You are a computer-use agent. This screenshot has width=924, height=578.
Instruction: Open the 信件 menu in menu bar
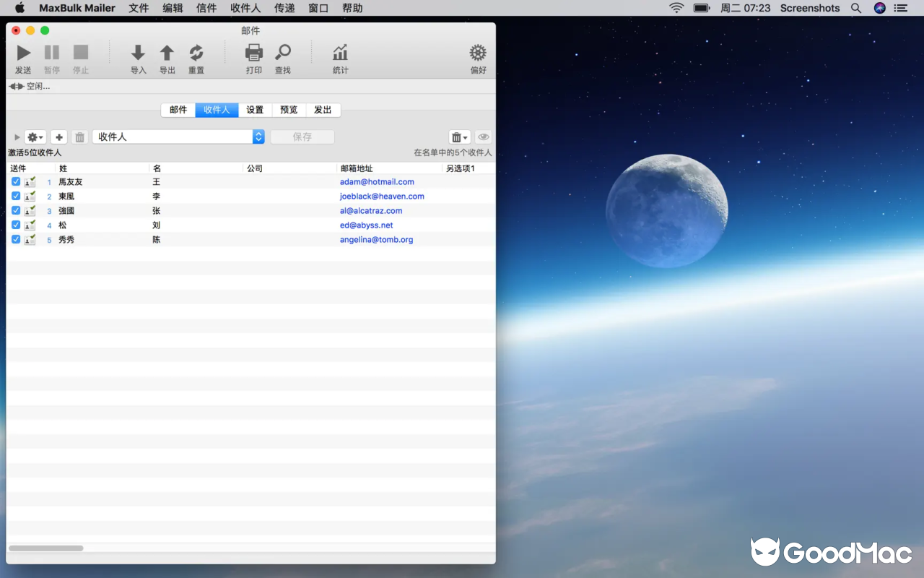pyautogui.click(x=206, y=8)
